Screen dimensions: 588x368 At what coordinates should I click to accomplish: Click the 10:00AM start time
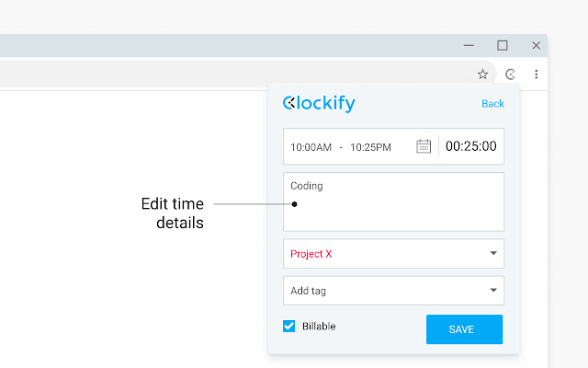pos(311,147)
